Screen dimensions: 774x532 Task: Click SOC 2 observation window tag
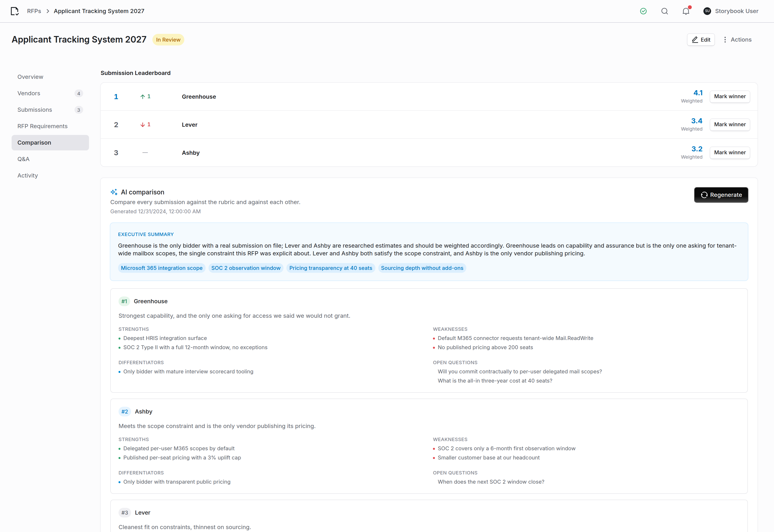click(x=246, y=268)
